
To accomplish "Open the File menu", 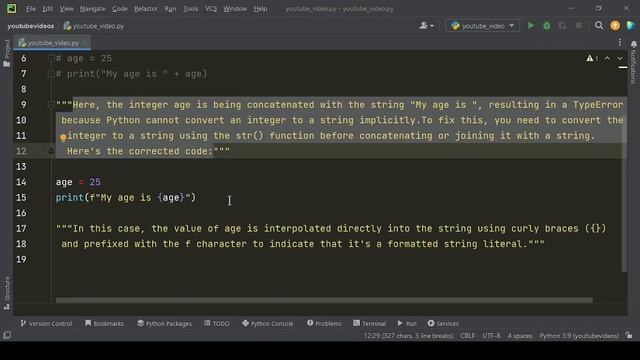I will [x=31, y=9].
